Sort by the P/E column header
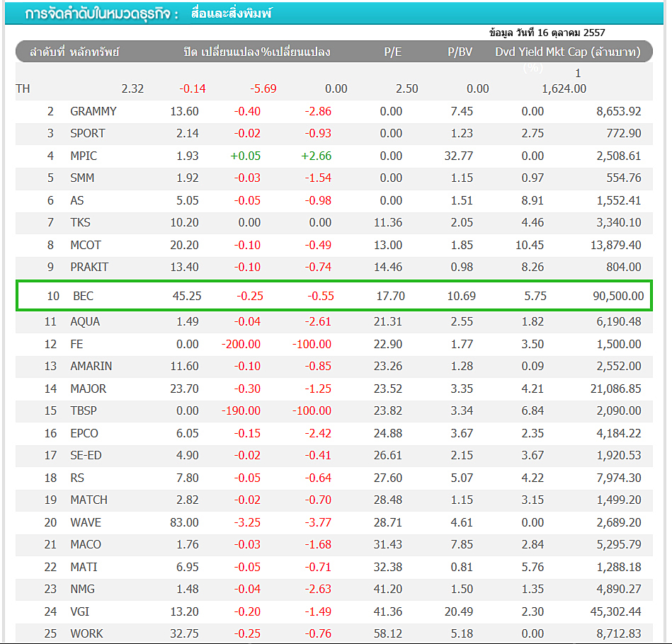The height and width of the screenshot is (644, 672). point(393,52)
